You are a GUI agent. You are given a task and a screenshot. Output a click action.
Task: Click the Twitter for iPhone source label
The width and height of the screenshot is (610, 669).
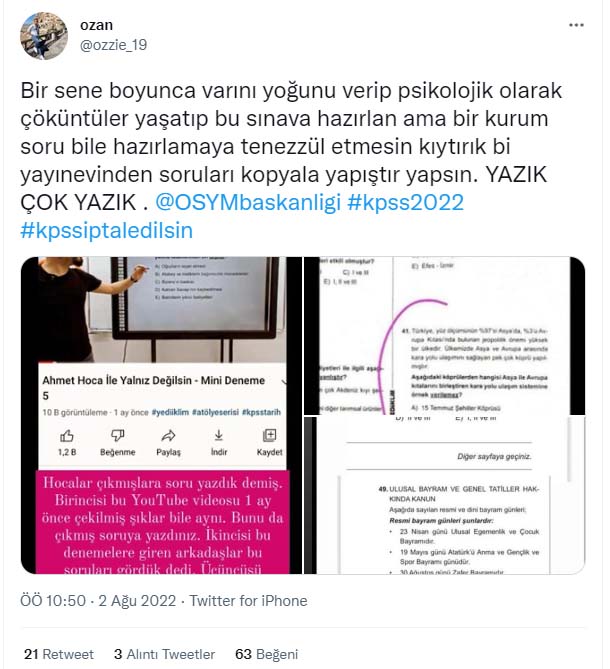click(248, 601)
